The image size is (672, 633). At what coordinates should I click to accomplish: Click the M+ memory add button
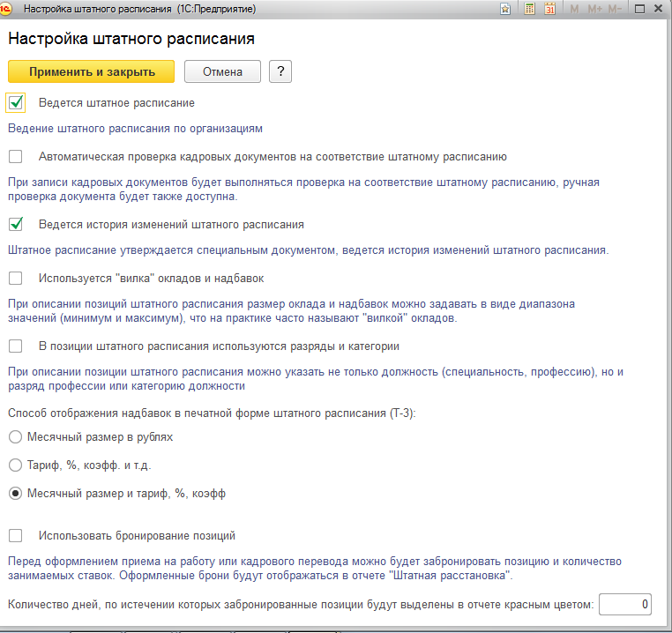(x=595, y=9)
